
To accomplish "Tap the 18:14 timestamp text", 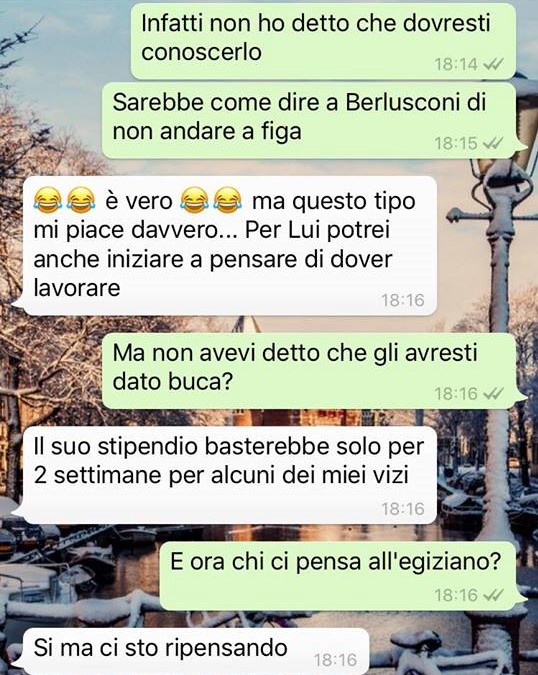I will click(x=456, y=65).
